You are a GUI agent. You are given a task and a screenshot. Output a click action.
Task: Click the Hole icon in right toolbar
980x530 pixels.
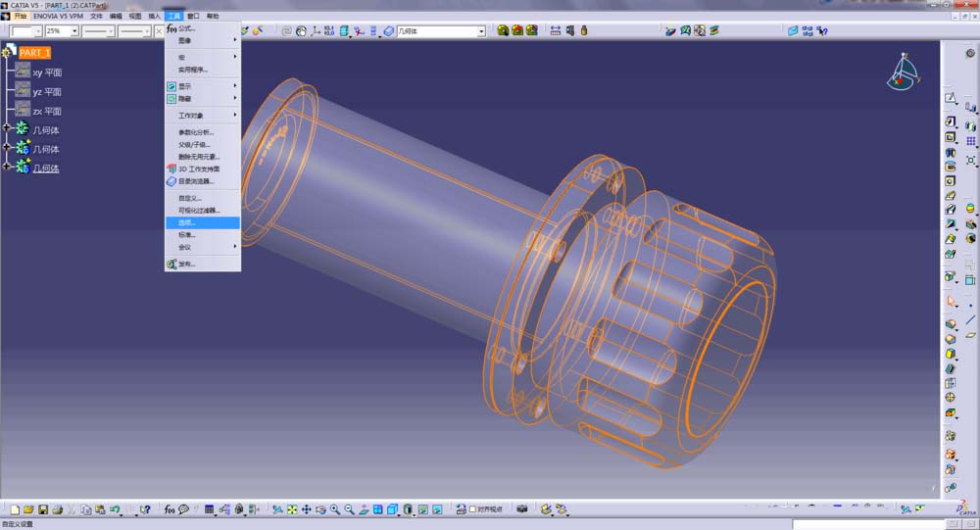point(950,181)
